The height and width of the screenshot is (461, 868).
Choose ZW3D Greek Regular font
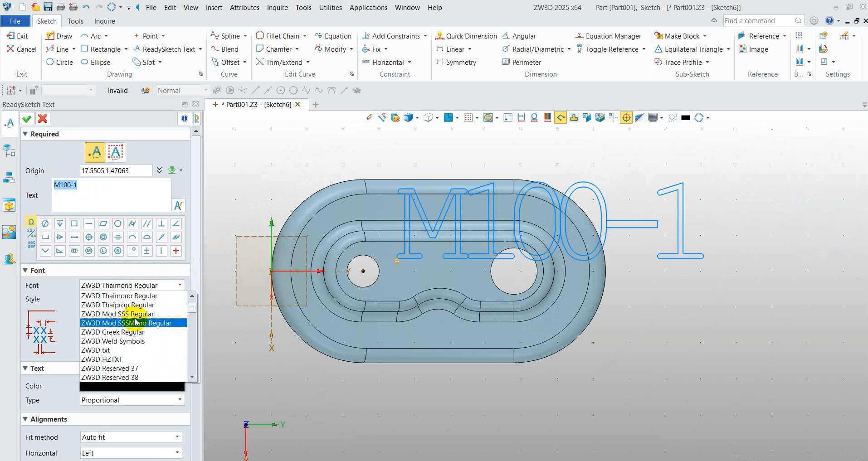pyautogui.click(x=112, y=332)
